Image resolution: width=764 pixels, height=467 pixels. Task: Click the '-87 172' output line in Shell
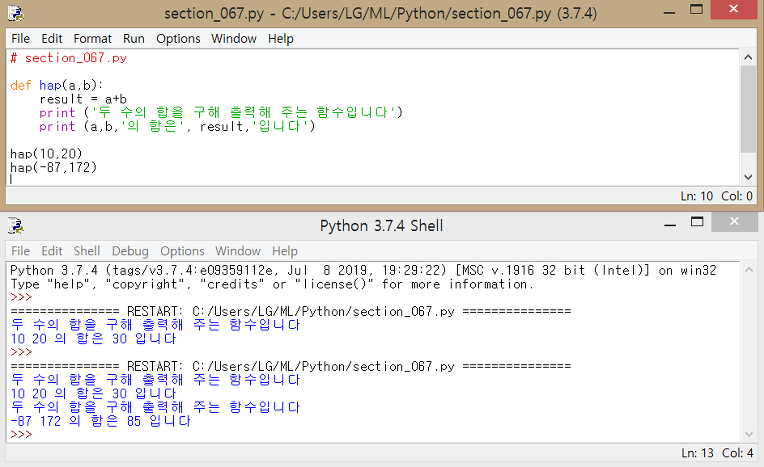(x=100, y=421)
